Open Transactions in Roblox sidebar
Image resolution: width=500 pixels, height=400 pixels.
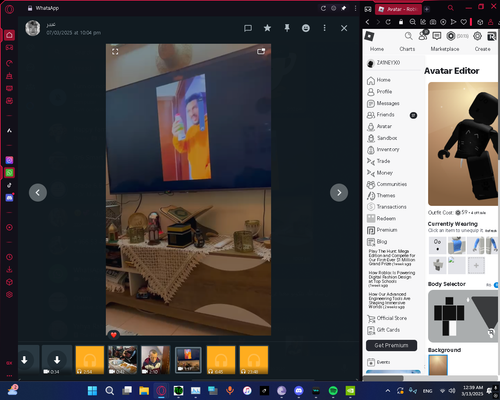[391, 207]
